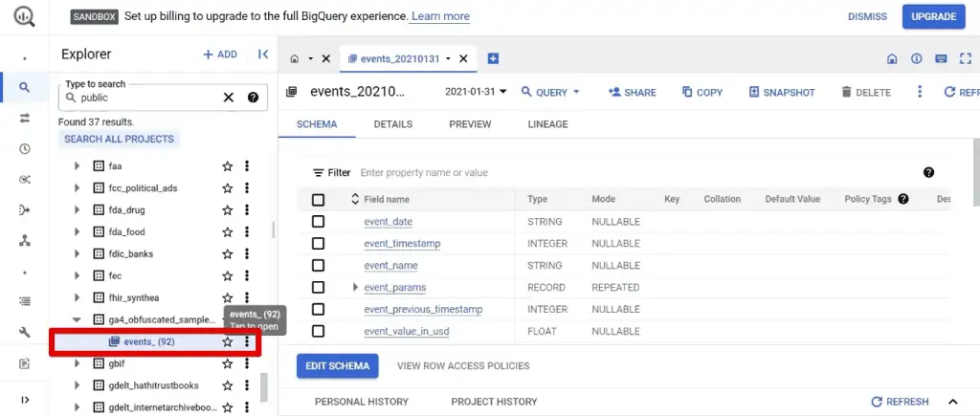Click VIEW ROW ACCESS POLICIES

point(463,366)
